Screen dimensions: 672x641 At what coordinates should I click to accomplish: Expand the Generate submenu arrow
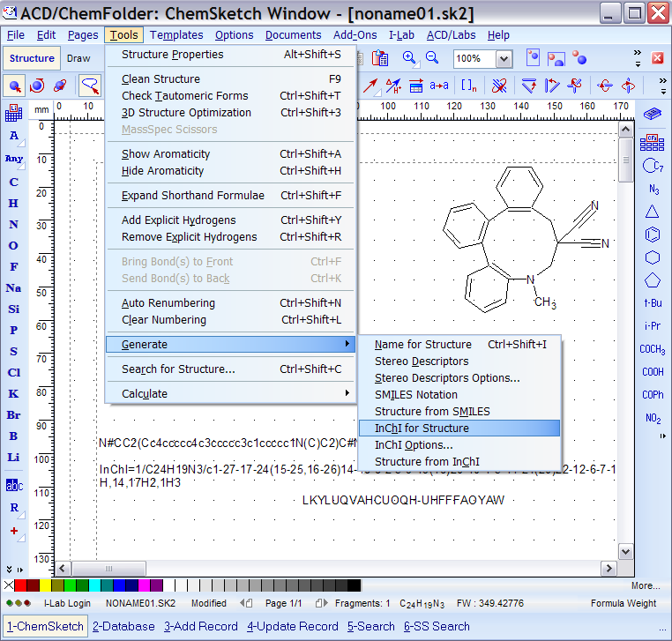point(347,344)
